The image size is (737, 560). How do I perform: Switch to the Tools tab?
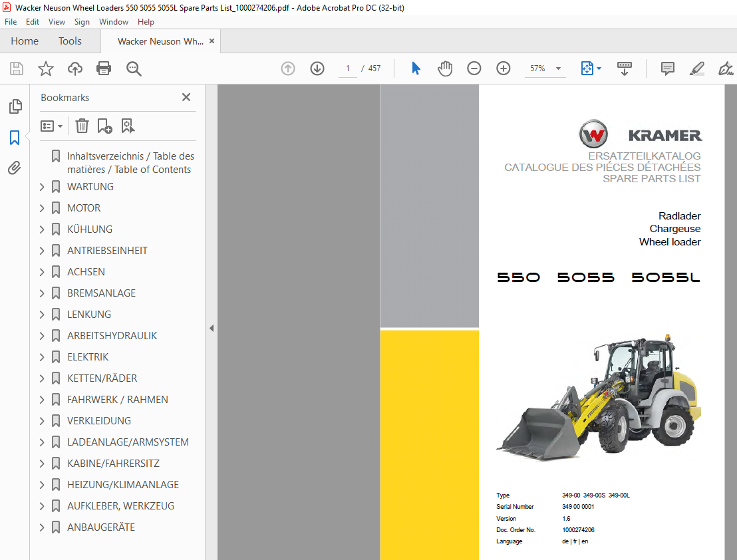70,41
